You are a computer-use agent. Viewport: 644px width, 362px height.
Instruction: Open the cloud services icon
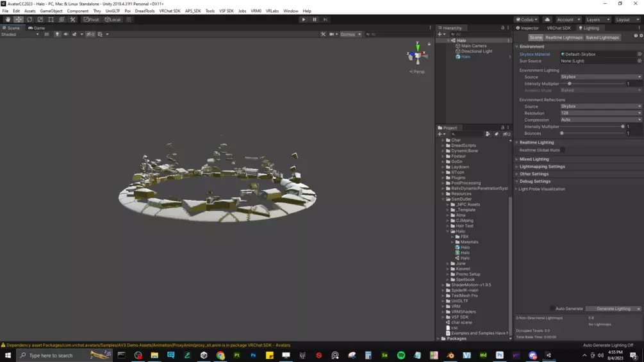pyautogui.click(x=547, y=19)
